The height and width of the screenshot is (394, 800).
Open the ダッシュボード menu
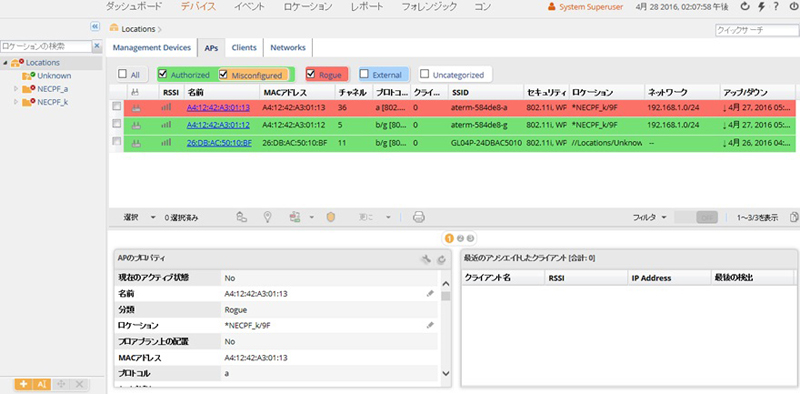pos(134,7)
